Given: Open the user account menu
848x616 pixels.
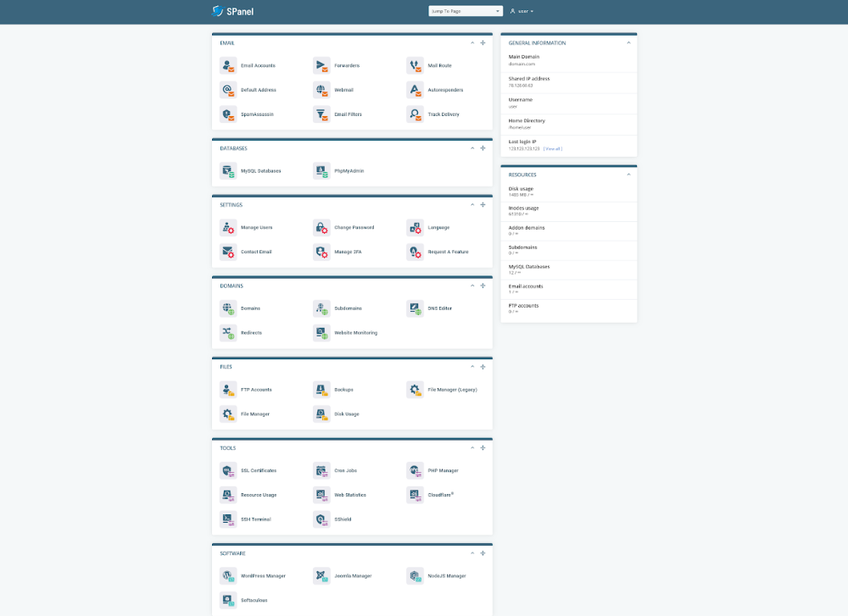Looking at the screenshot, I should 523,11.
